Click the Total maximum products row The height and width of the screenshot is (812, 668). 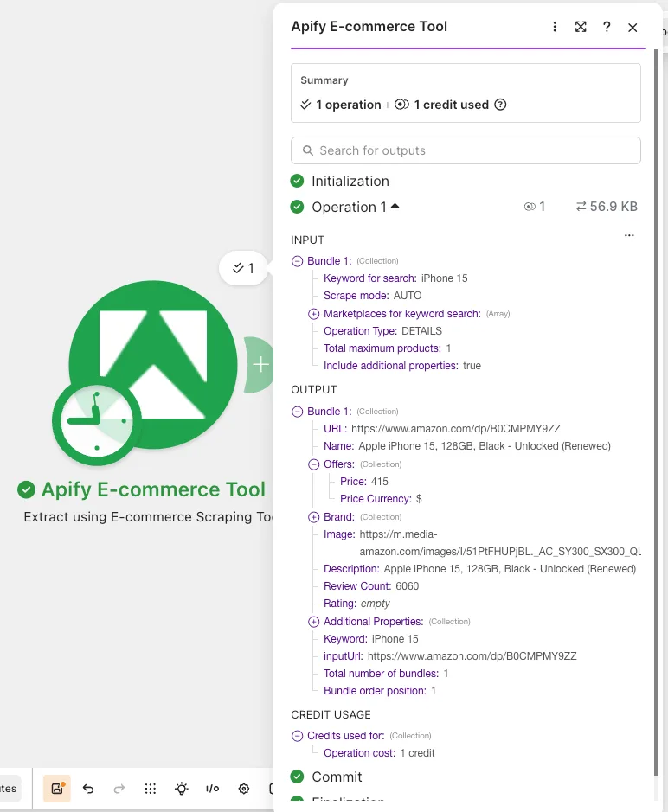pyautogui.click(x=387, y=348)
